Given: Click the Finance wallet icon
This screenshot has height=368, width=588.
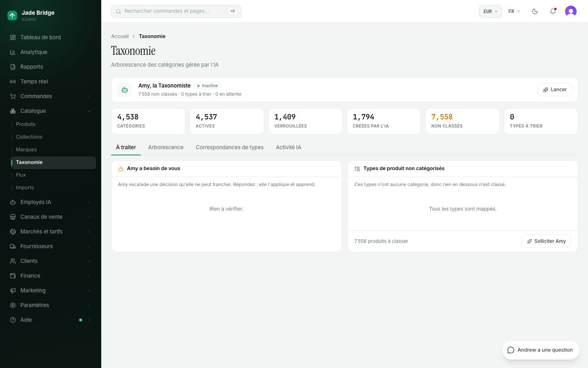Looking at the screenshot, I should click(x=13, y=276).
